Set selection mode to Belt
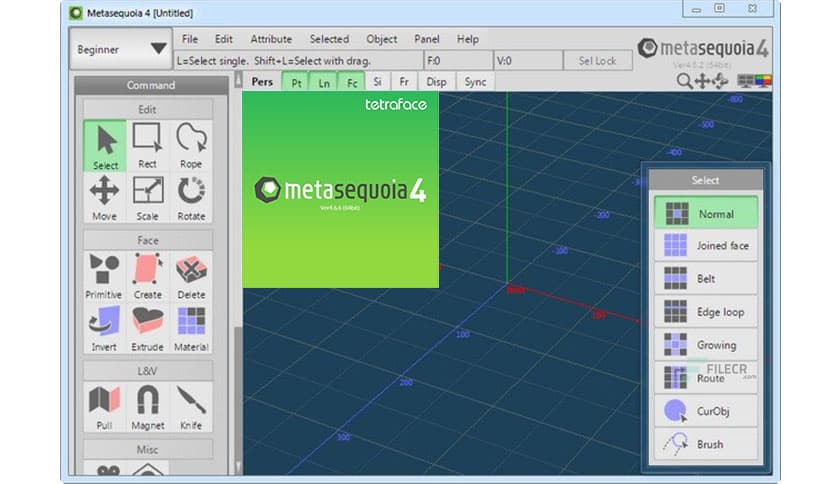The image size is (836, 484). click(x=705, y=279)
